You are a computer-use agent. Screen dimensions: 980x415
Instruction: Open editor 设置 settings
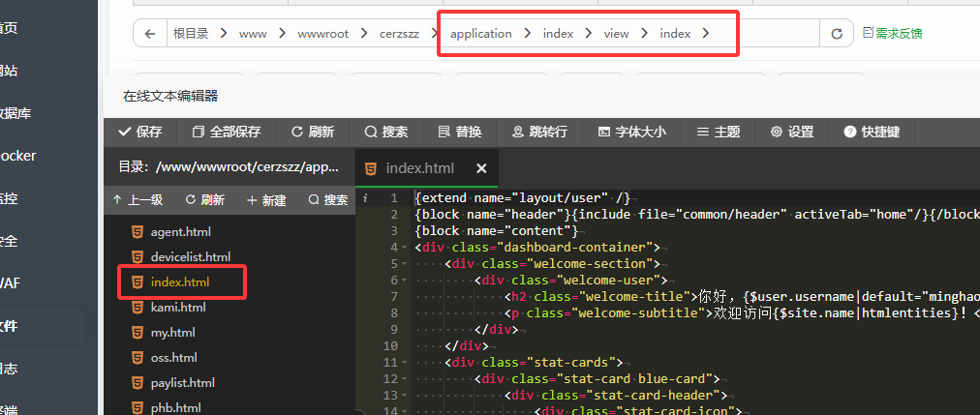click(x=792, y=132)
